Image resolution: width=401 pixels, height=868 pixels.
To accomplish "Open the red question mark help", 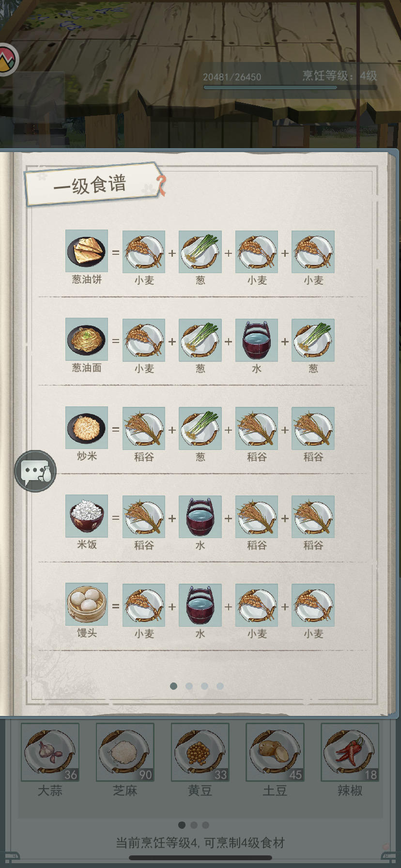I will pos(161,185).
